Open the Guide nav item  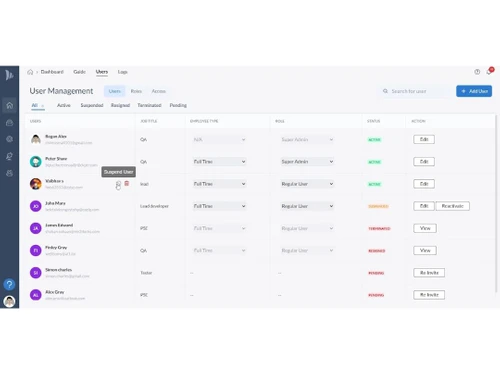click(79, 72)
